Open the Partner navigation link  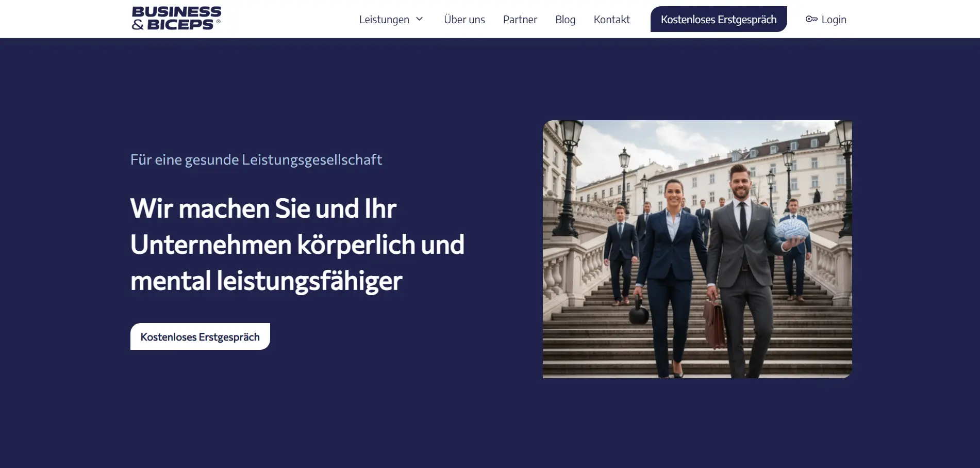tap(520, 20)
